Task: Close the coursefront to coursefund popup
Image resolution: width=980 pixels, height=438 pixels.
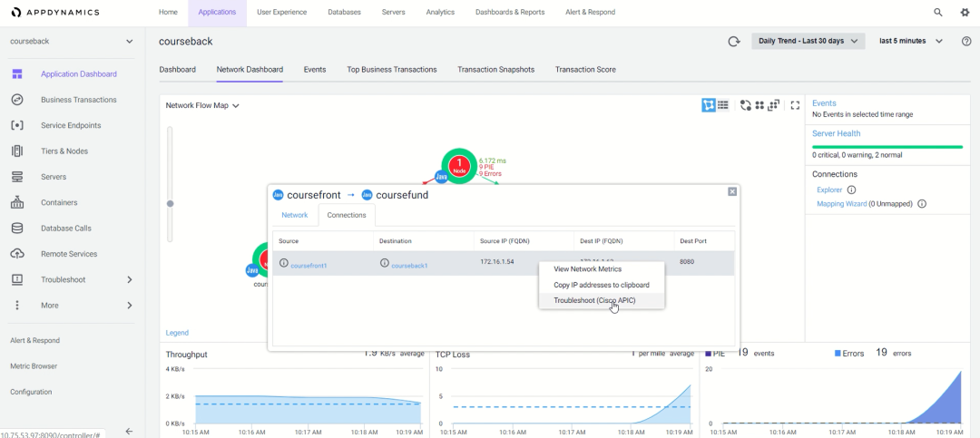Action: (x=731, y=191)
